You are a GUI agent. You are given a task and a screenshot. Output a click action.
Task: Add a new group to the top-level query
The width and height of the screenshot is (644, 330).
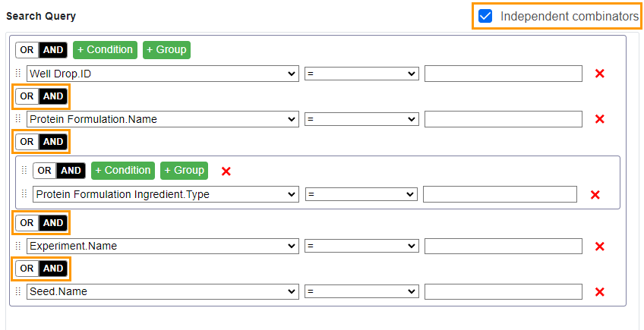pos(166,50)
